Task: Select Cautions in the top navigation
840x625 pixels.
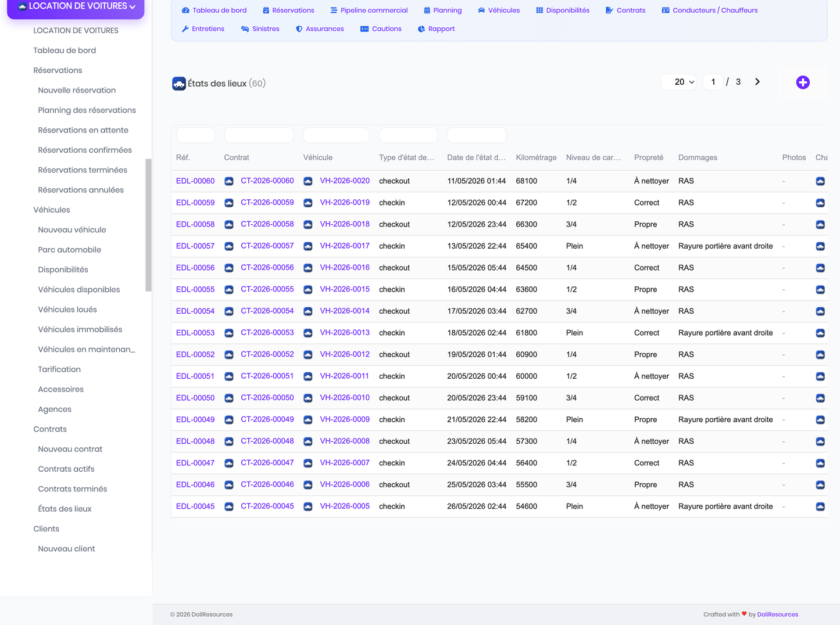Action: [381, 28]
